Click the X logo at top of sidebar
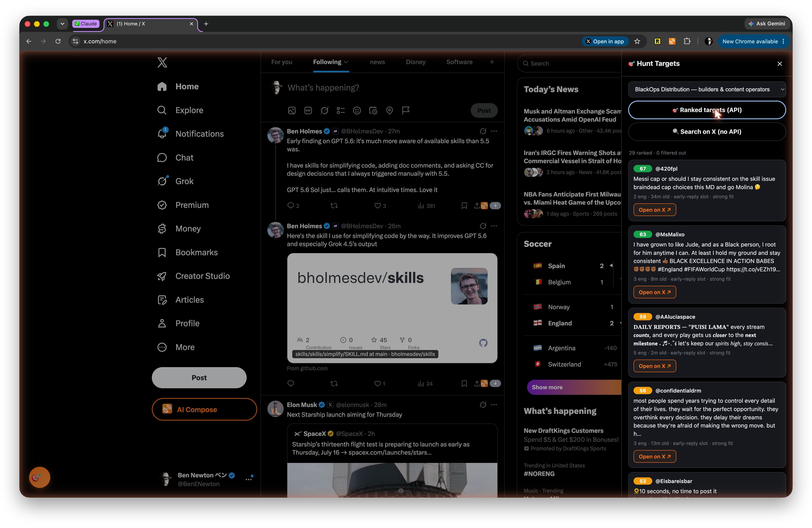The image size is (812, 528). pos(162,62)
